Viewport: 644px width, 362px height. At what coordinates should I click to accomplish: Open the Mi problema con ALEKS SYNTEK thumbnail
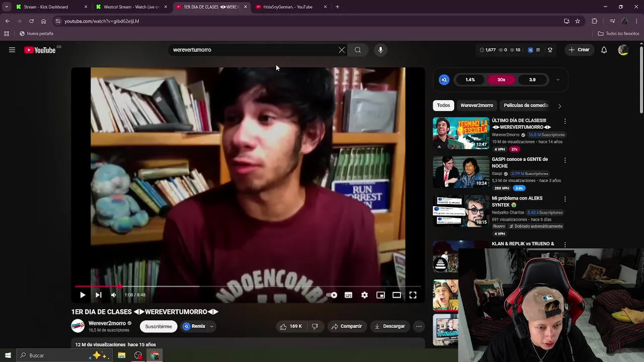click(x=461, y=211)
